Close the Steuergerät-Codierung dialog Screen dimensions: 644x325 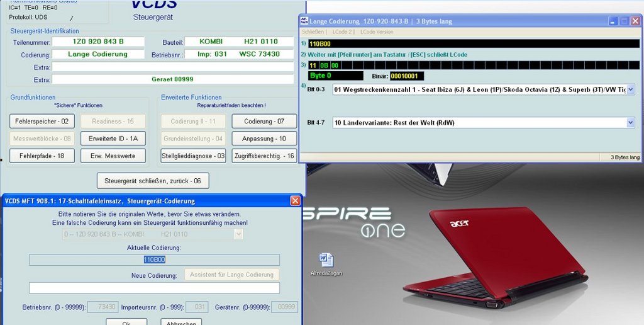click(x=296, y=201)
